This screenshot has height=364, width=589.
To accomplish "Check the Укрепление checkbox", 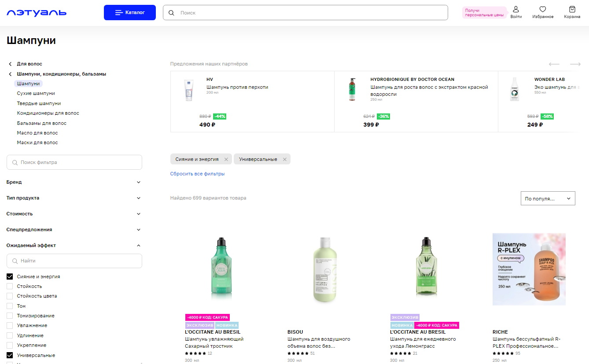I will pyautogui.click(x=10, y=345).
